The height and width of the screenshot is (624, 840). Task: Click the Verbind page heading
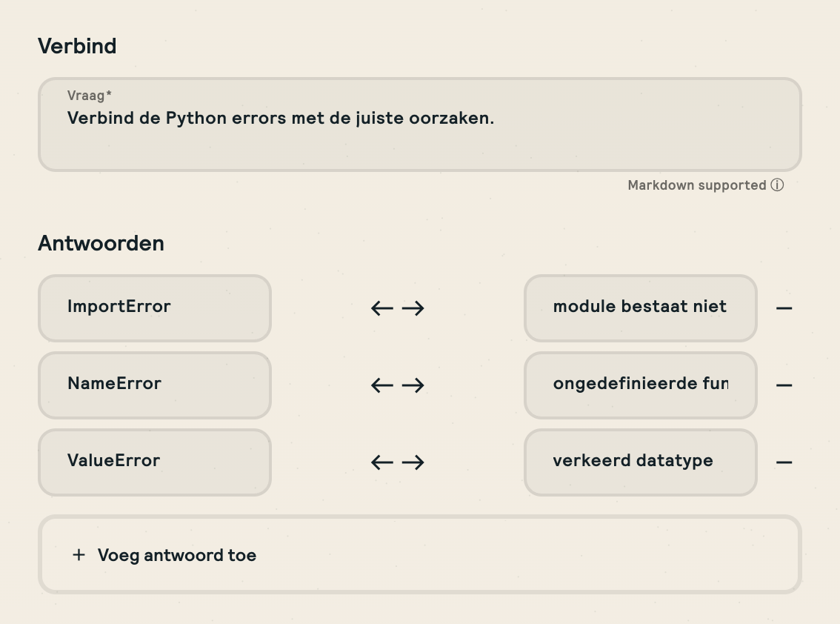pyautogui.click(x=77, y=46)
